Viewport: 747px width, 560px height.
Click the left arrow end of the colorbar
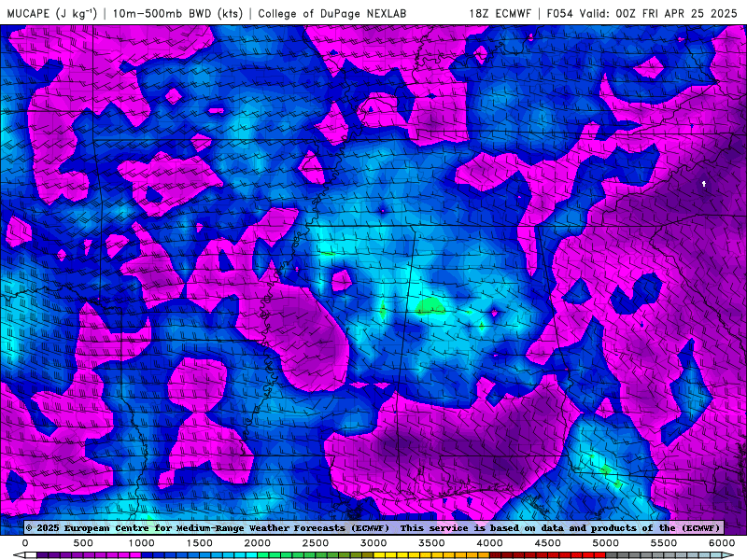coord(18,555)
